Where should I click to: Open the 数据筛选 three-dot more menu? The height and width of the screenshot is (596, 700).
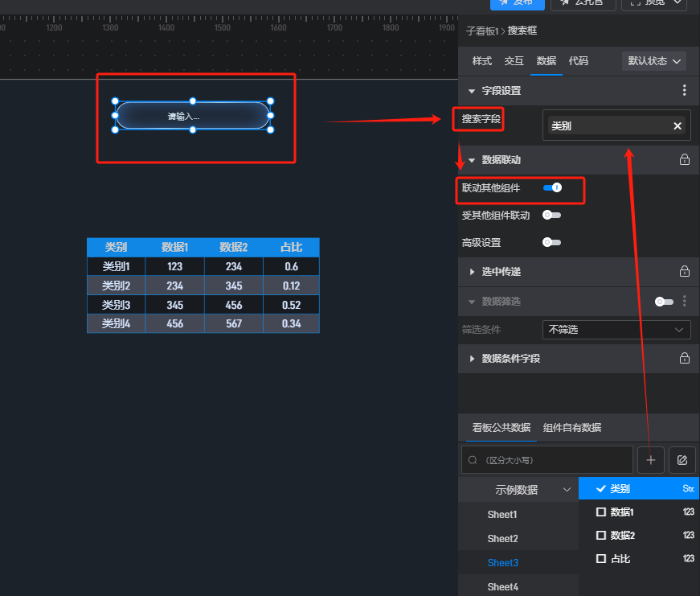coord(685,301)
